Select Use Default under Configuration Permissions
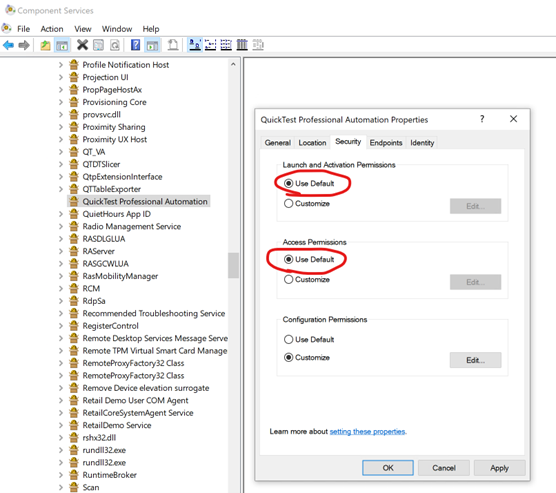This screenshot has height=493, width=556. pyautogui.click(x=288, y=339)
